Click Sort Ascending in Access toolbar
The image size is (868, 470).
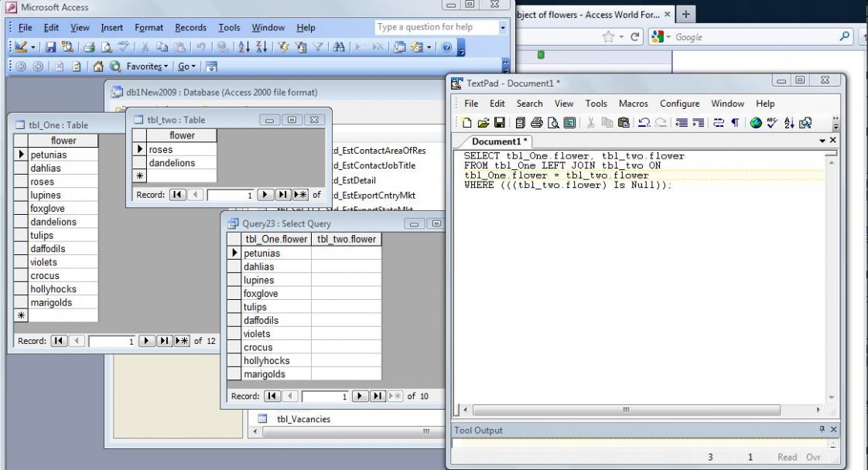click(244, 48)
